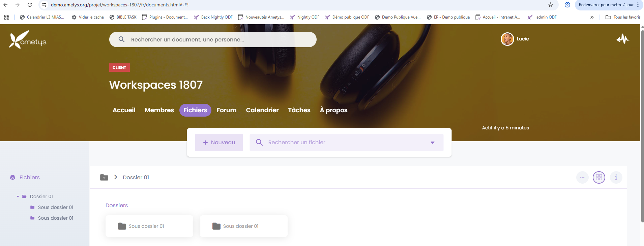Click the breadcrumb chevron before Dossier 01

pyautogui.click(x=116, y=177)
